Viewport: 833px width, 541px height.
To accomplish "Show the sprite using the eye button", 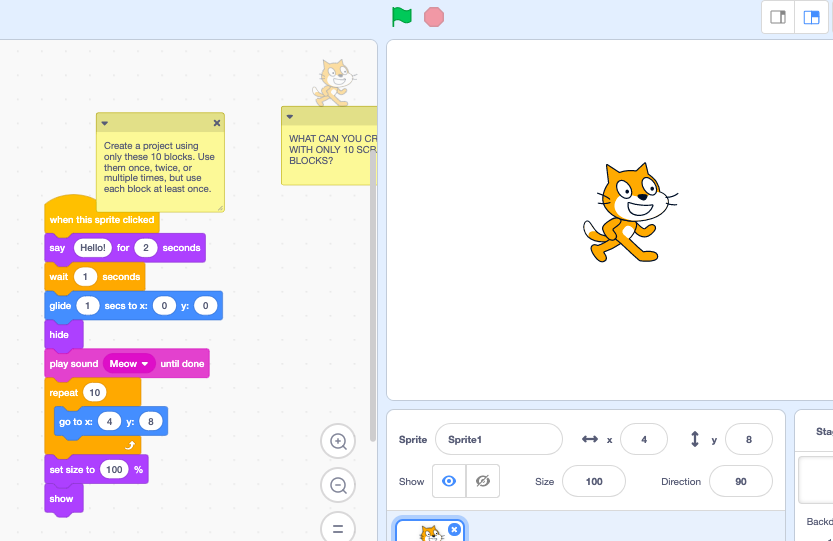I will click(x=449, y=481).
